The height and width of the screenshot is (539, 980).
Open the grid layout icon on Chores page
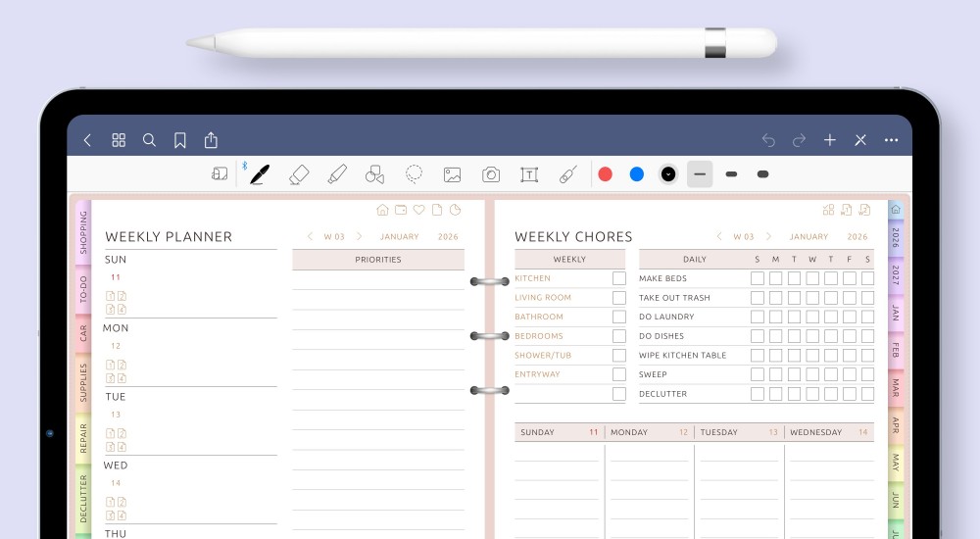point(828,210)
